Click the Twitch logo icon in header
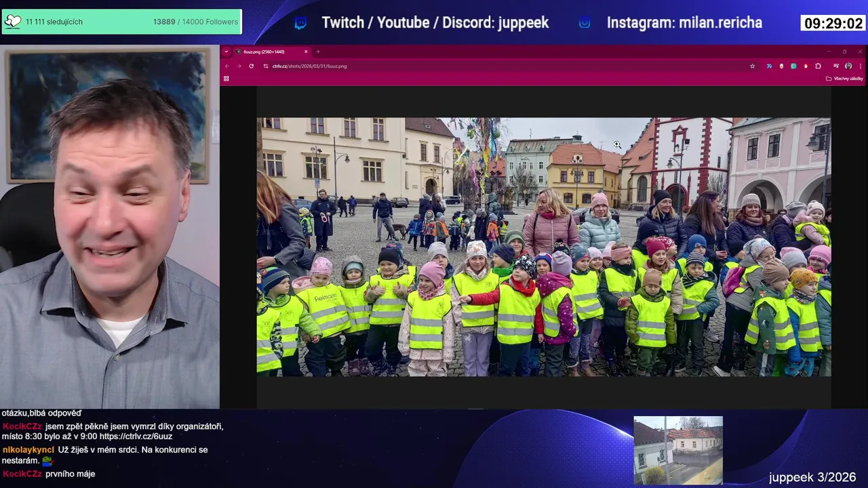Screen dimensions: 868x488 click(300, 23)
